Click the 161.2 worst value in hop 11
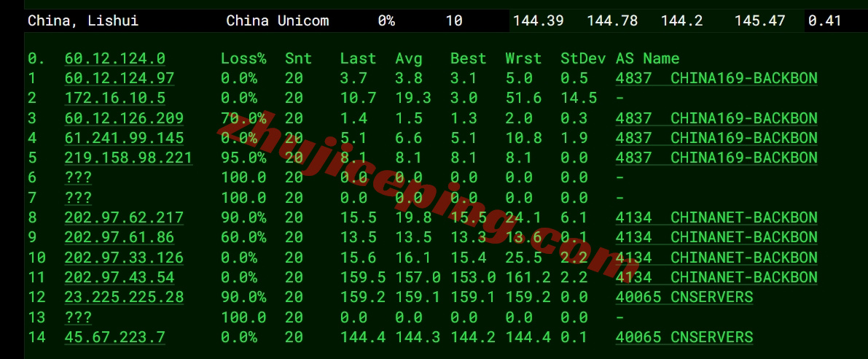 tap(528, 277)
